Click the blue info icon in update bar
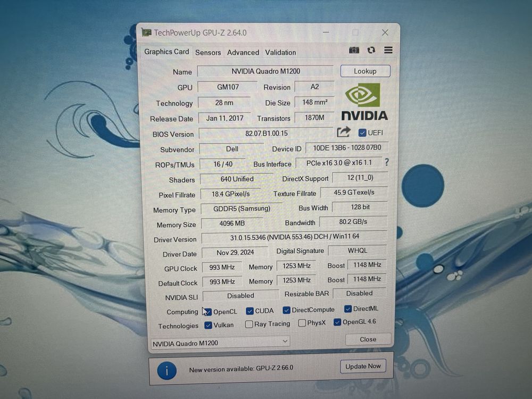This screenshot has height=399, width=532. click(167, 370)
